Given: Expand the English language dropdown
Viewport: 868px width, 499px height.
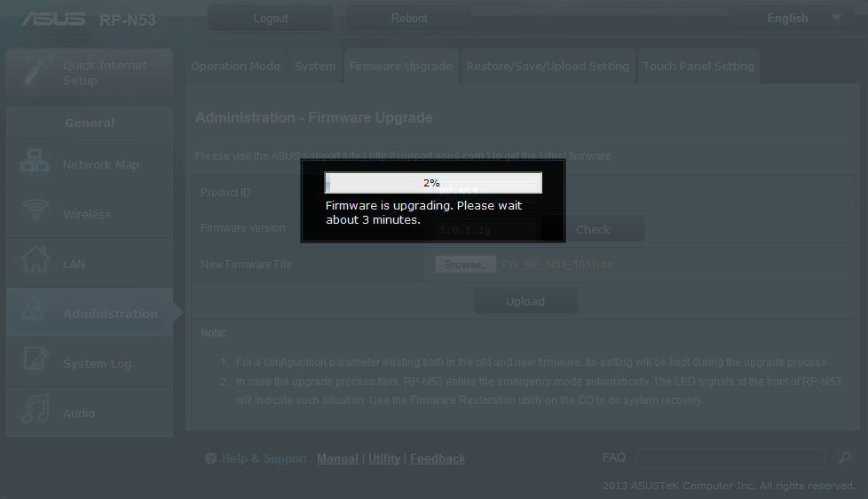Looking at the screenshot, I should point(834,19).
